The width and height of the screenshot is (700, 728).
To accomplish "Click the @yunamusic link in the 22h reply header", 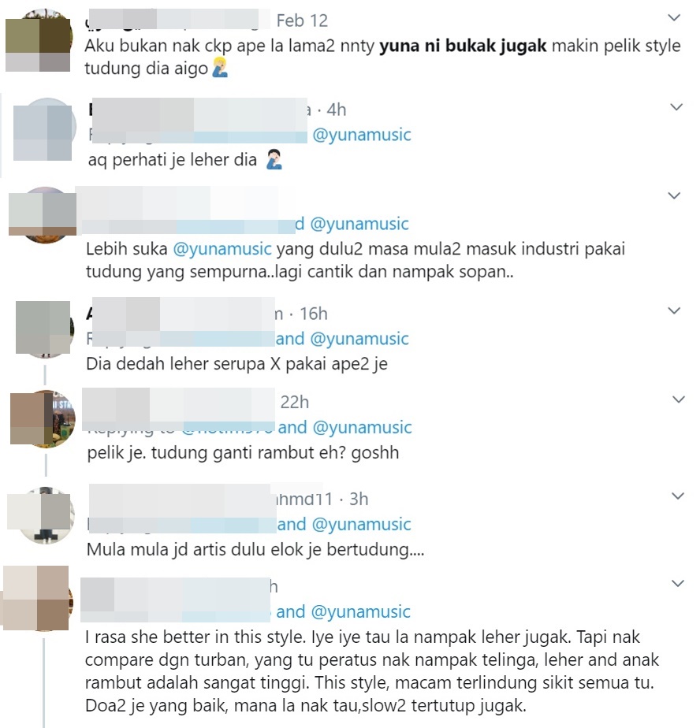I will (x=362, y=427).
